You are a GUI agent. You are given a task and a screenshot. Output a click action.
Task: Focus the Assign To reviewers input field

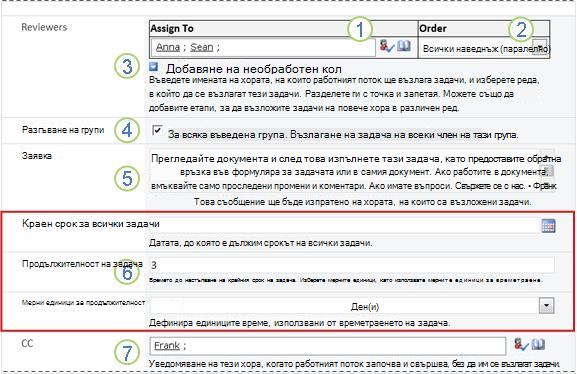[x=263, y=47]
